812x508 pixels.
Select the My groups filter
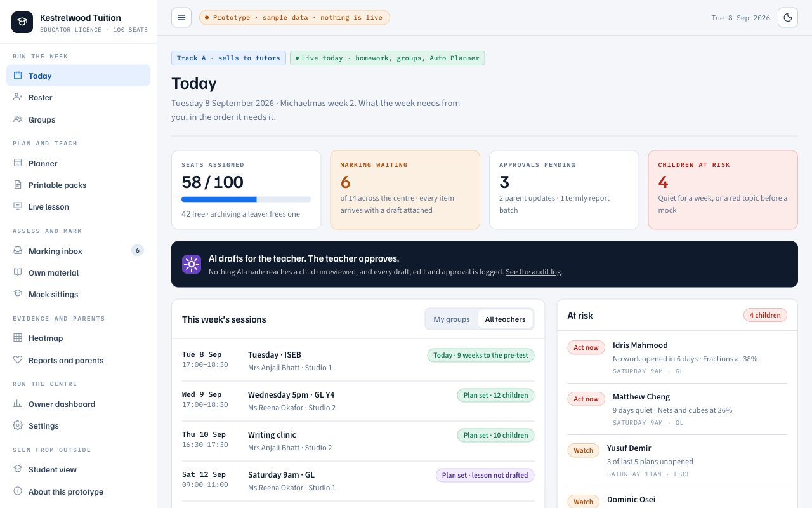(452, 319)
